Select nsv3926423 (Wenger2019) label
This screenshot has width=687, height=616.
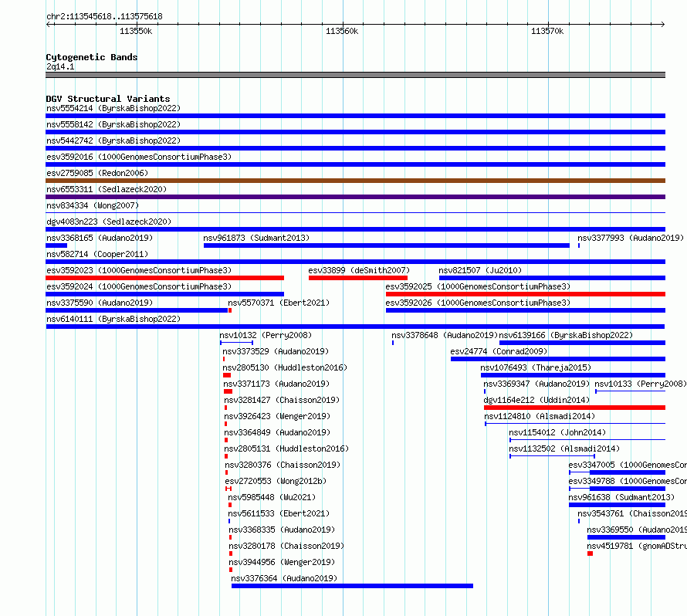tap(277, 416)
